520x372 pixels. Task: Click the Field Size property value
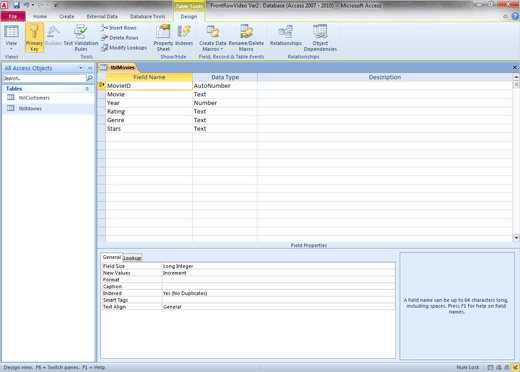point(279,266)
